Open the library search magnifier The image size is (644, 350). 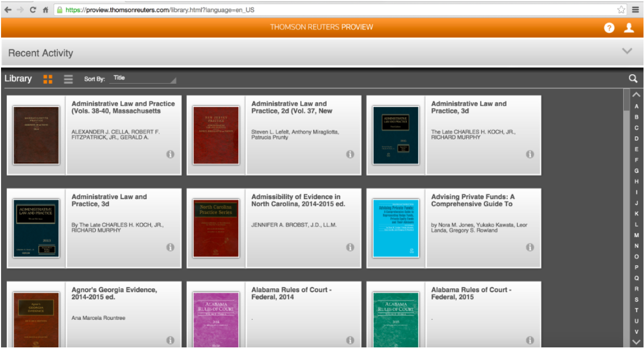coord(633,79)
